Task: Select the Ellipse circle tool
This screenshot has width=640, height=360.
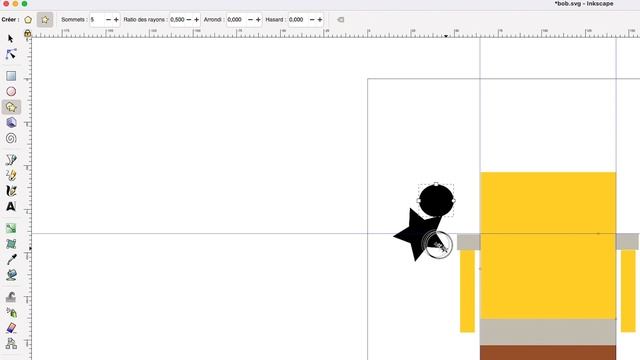Action: tap(11, 91)
